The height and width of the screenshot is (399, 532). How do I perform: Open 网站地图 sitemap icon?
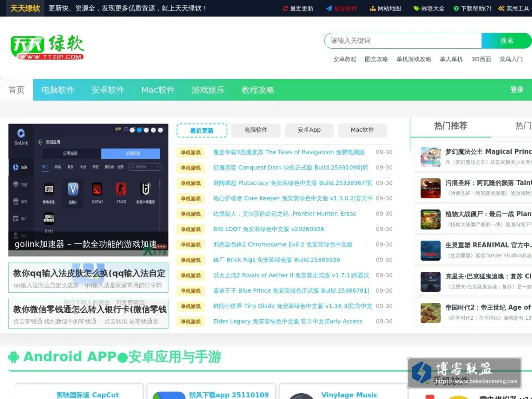(x=373, y=8)
